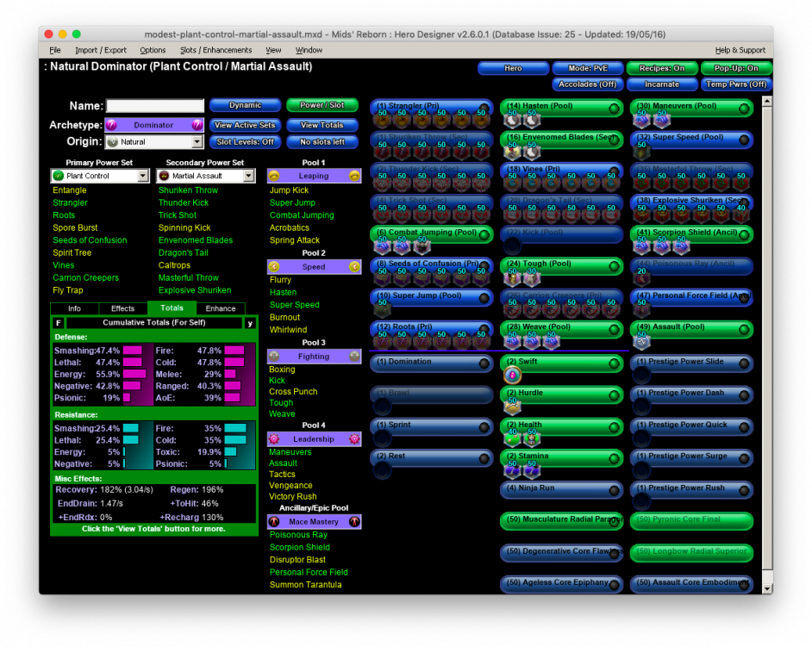Click the level 30 enhancement under Tough
The image size is (812, 646).
532,278
